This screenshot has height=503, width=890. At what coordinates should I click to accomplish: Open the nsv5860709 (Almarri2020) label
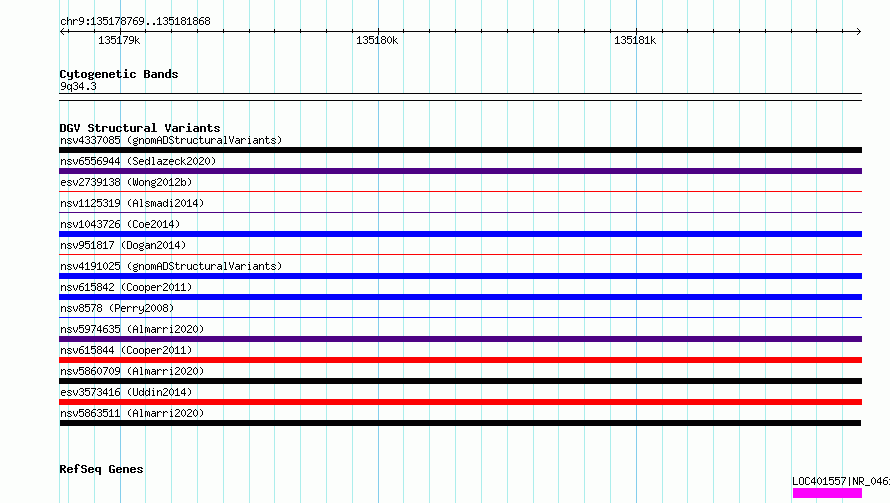[132, 371]
